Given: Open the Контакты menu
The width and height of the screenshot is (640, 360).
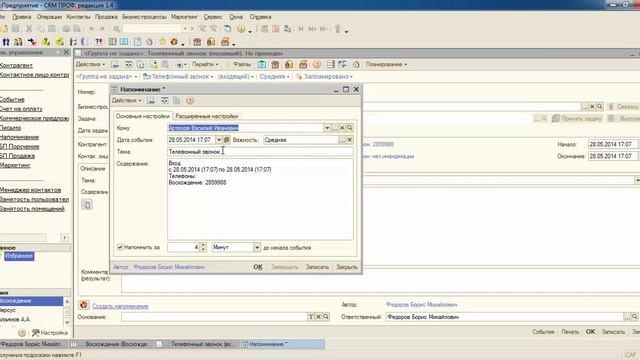Looking at the screenshot, I should click(x=78, y=17).
